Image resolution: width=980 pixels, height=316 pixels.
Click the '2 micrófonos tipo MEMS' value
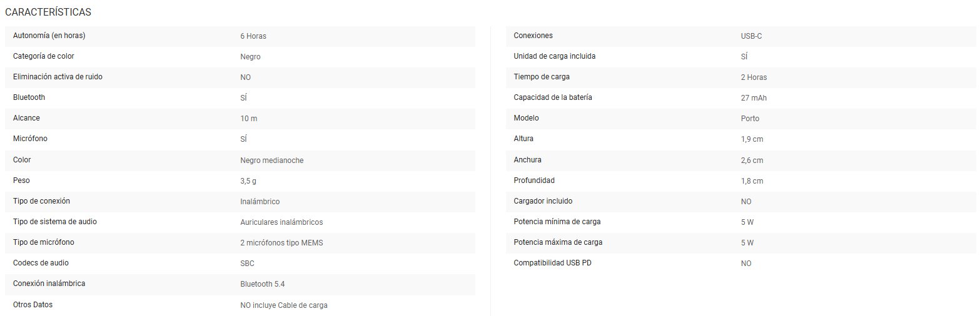[281, 242]
